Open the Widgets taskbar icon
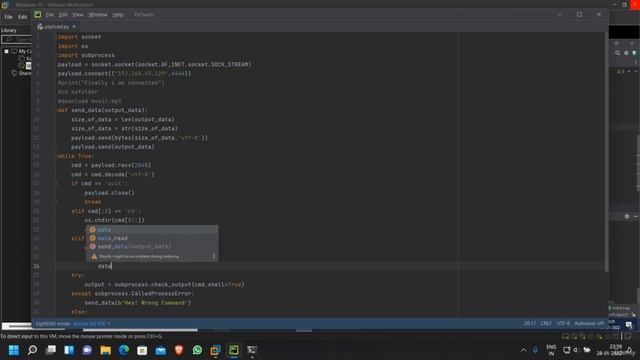The image size is (640, 360). tap(69, 350)
